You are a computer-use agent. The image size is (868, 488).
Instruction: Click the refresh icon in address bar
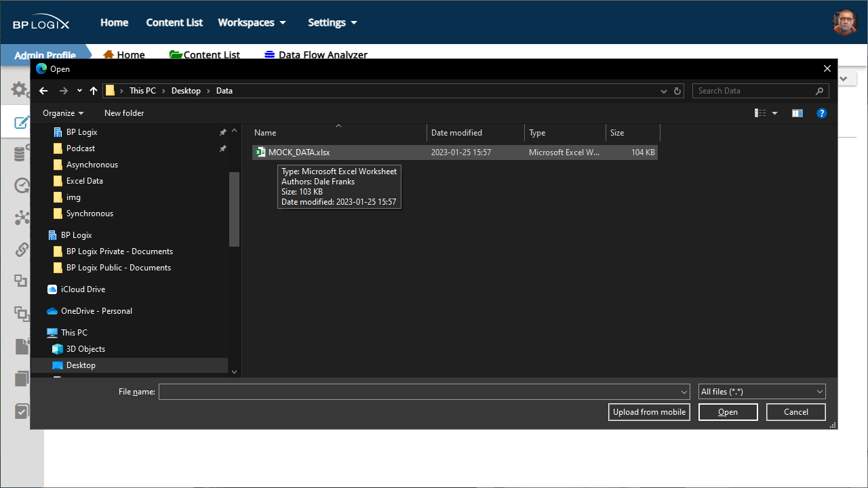[x=677, y=91]
